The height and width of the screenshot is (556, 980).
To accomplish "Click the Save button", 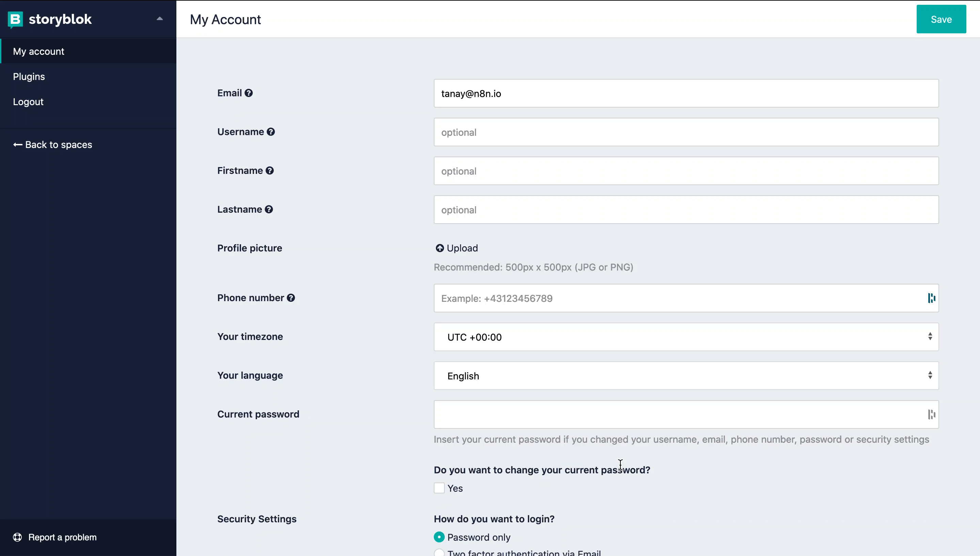I will (941, 19).
